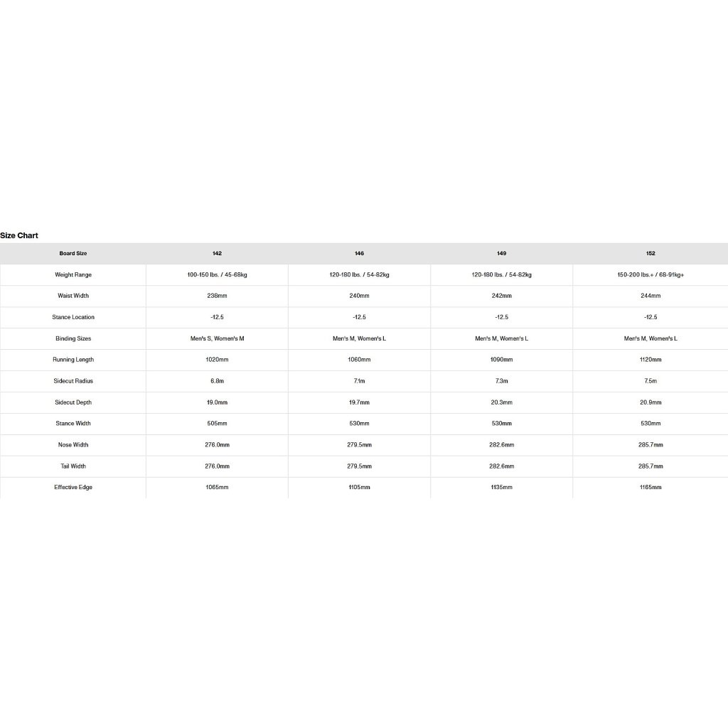Click the Running Length row label
This screenshot has height=728, width=728.
[x=73, y=360]
